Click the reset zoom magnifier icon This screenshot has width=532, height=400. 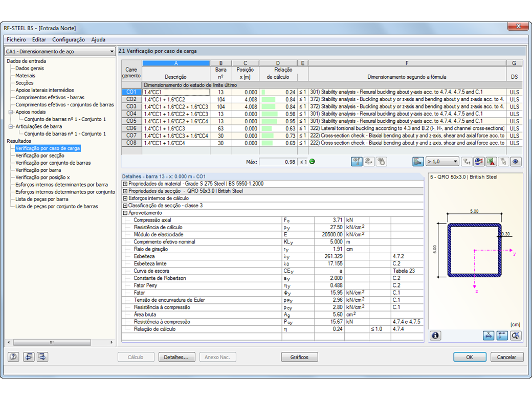point(516,336)
